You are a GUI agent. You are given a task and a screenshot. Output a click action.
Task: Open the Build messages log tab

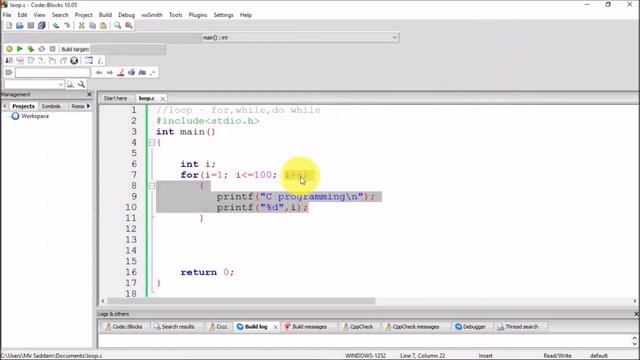(306, 327)
